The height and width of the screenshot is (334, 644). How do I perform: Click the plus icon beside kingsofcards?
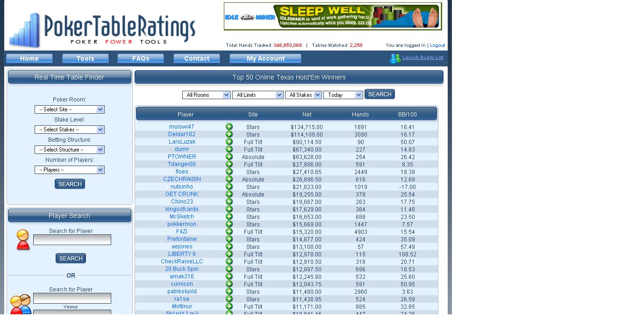(229, 209)
